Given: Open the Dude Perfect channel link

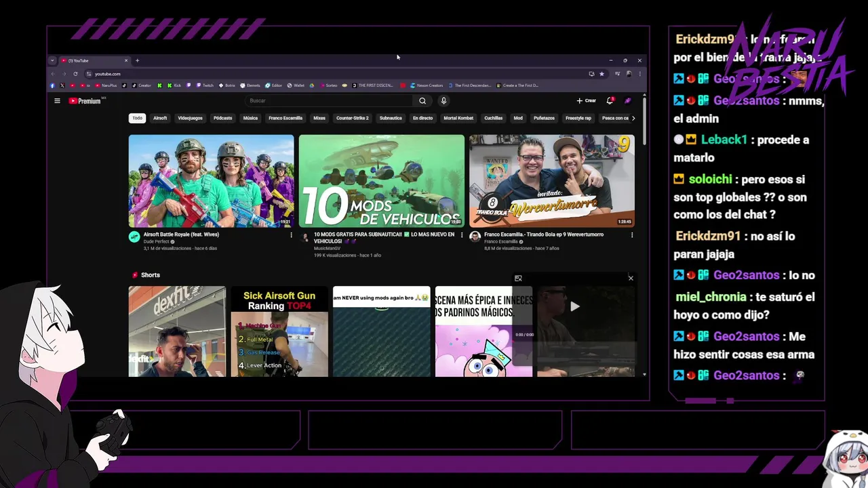Looking at the screenshot, I should coord(157,241).
